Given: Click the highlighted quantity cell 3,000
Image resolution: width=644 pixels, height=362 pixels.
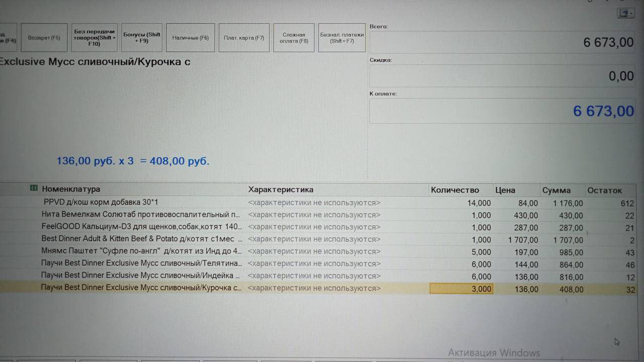Looking at the screenshot, I should click(x=461, y=289).
